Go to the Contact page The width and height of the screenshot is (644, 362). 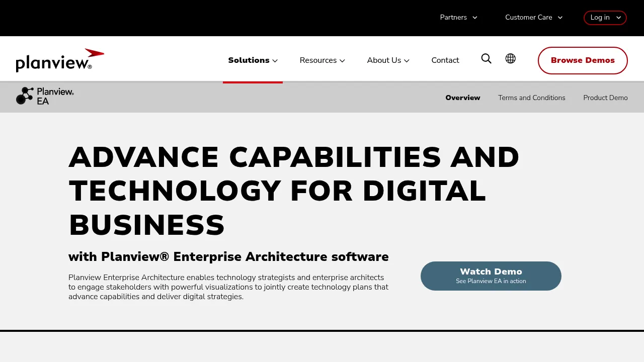(x=445, y=60)
